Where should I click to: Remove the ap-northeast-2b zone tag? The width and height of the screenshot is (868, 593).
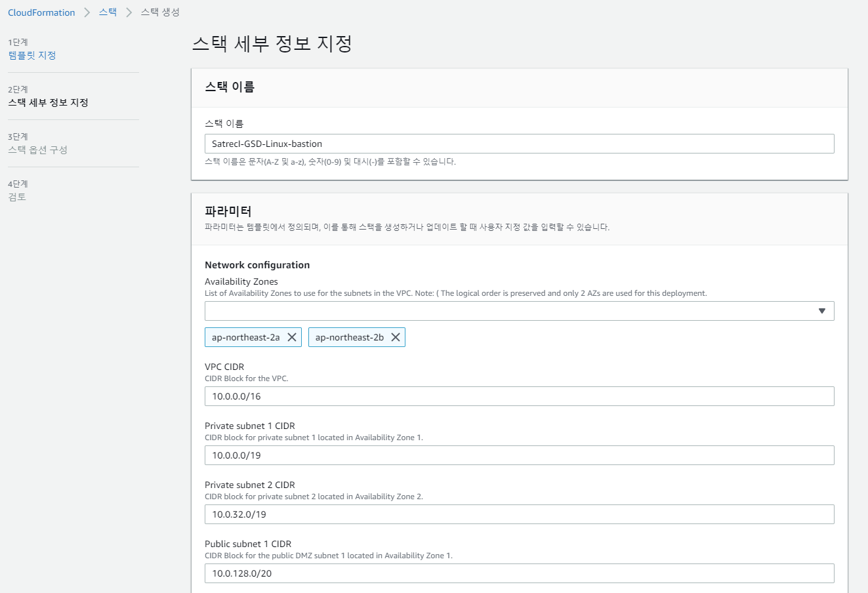(396, 337)
